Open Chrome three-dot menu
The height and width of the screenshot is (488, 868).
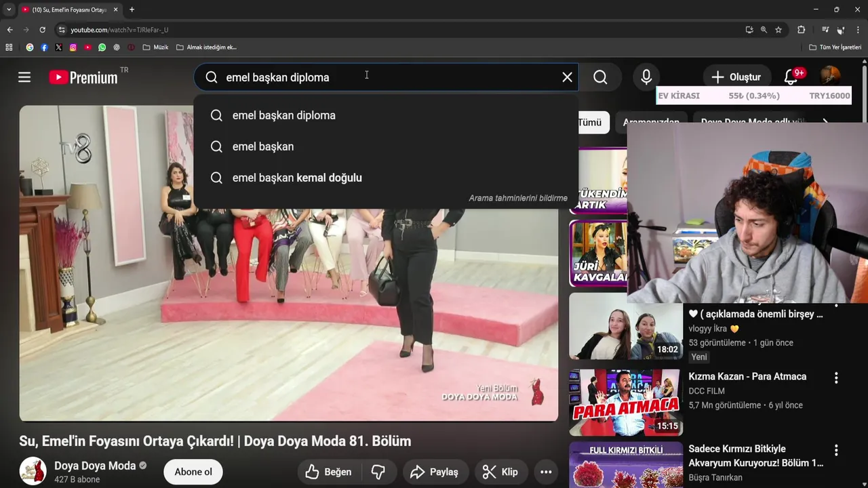click(859, 30)
